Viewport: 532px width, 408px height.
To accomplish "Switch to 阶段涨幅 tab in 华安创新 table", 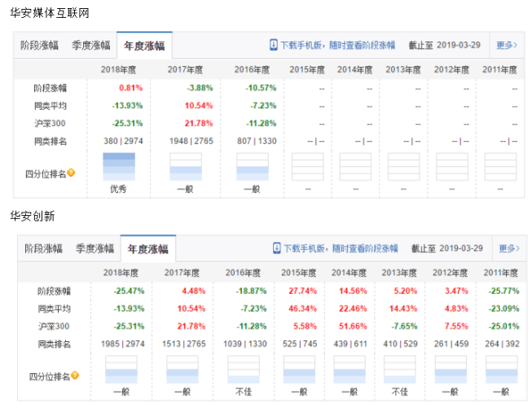I will click(43, 248).
